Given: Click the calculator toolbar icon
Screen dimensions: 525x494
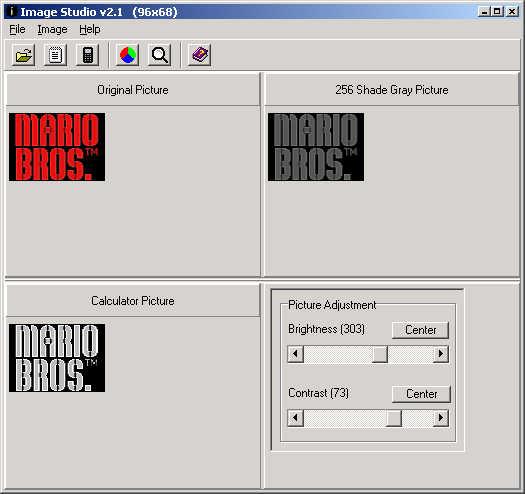Looking at the screenshot, I should pos(88,55).
